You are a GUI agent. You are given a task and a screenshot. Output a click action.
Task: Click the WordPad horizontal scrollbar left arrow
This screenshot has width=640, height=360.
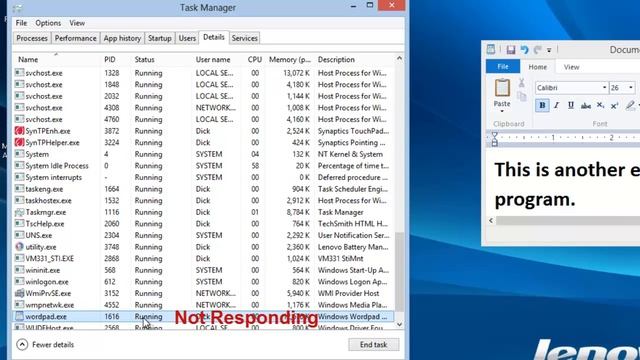point(491,220)
